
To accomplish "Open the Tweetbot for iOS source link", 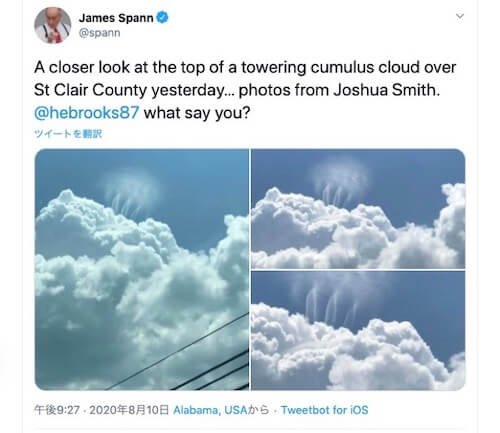I will coord(324,410).
